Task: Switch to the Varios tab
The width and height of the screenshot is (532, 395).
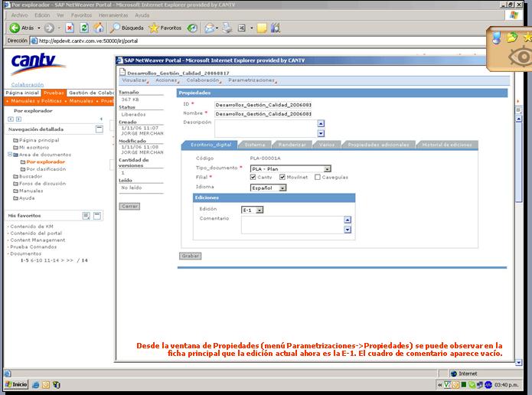Action: click(327, 145)
